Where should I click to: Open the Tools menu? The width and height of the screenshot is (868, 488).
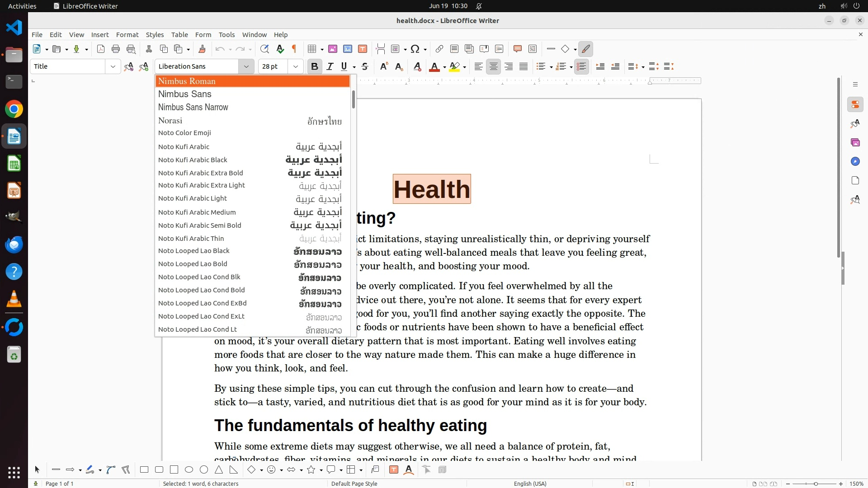[226, 35]
